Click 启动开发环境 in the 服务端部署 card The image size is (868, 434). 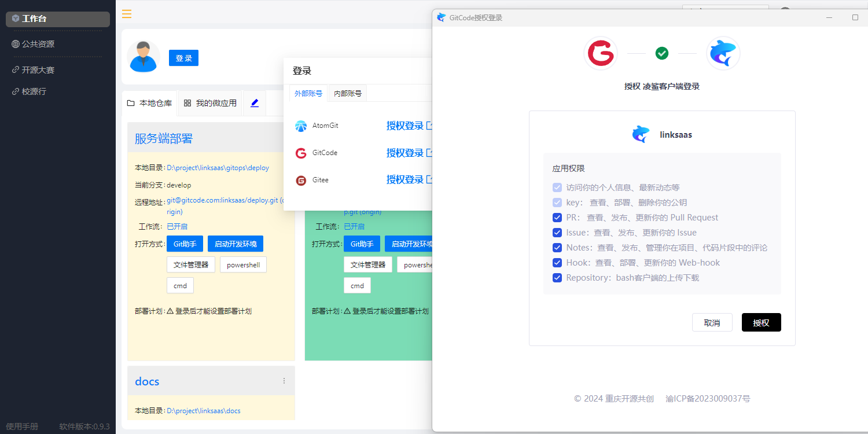[236, 244]
